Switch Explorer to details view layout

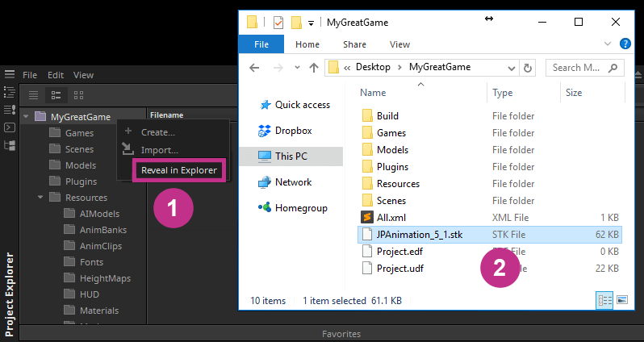tap(605, 300)
